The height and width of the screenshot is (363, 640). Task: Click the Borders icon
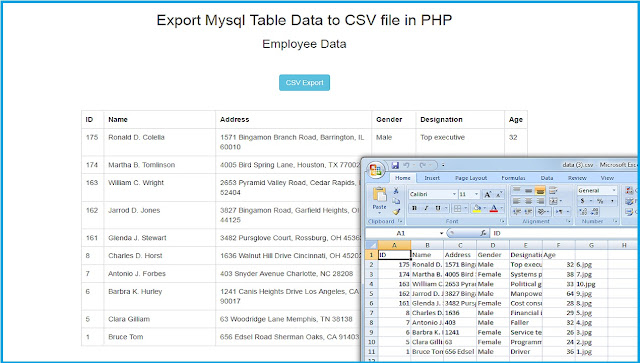[x=457, y=208]
